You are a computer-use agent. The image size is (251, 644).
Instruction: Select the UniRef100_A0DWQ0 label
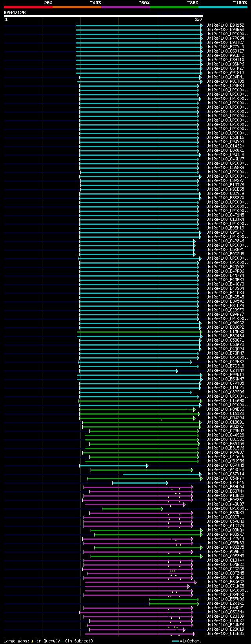point(225,530)
